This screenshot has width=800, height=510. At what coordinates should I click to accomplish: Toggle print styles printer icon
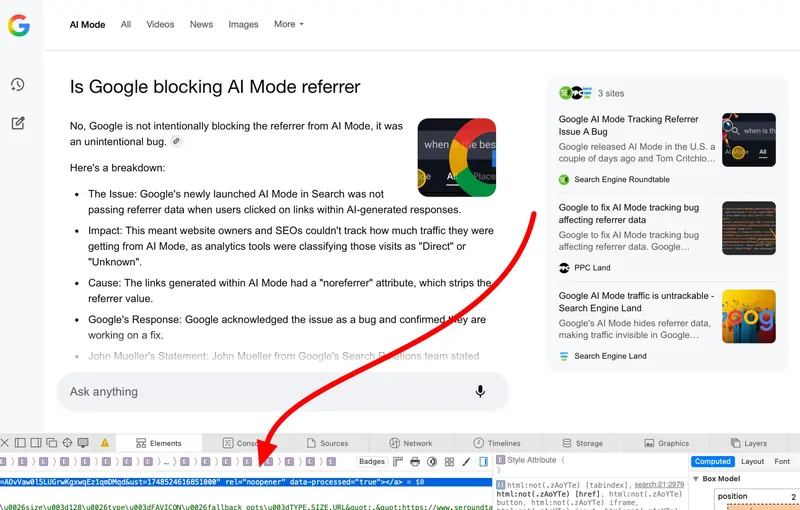click(415, 462)
